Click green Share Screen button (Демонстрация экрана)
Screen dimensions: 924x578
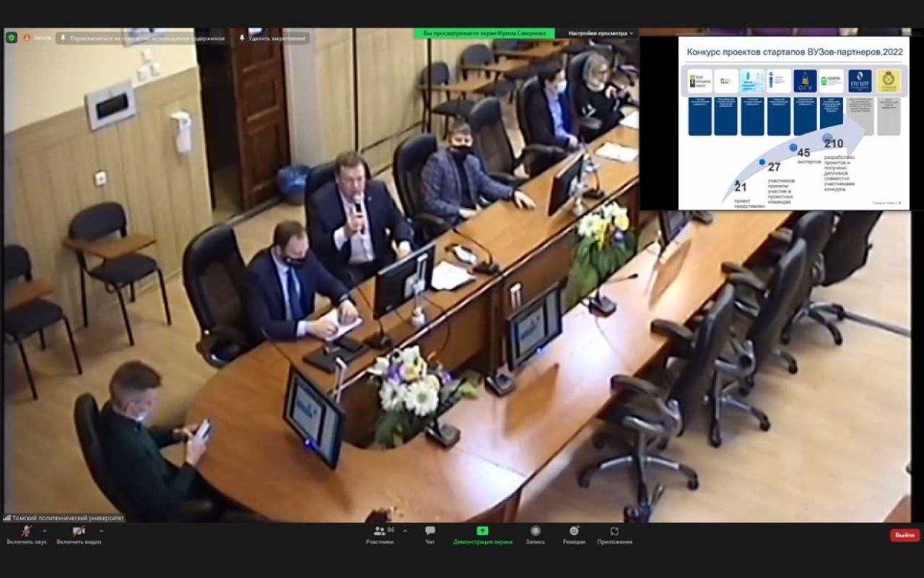[x=482, y=535]
